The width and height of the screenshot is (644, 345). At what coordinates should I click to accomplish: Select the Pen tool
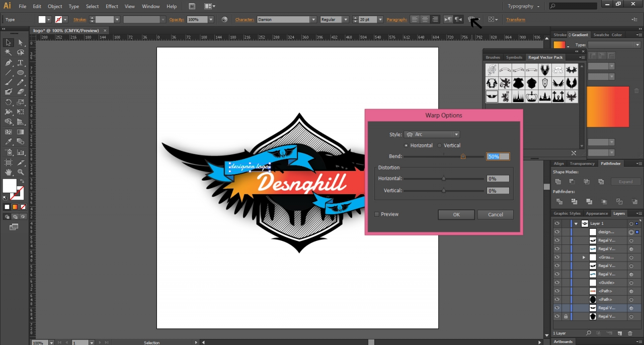tap(9, 63)
